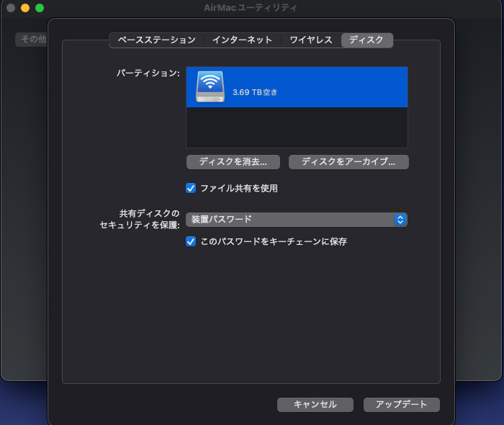Open the 装置パスワード security dropdown
Viewport: 504px width, 425px height.
[x=297, y=220]
